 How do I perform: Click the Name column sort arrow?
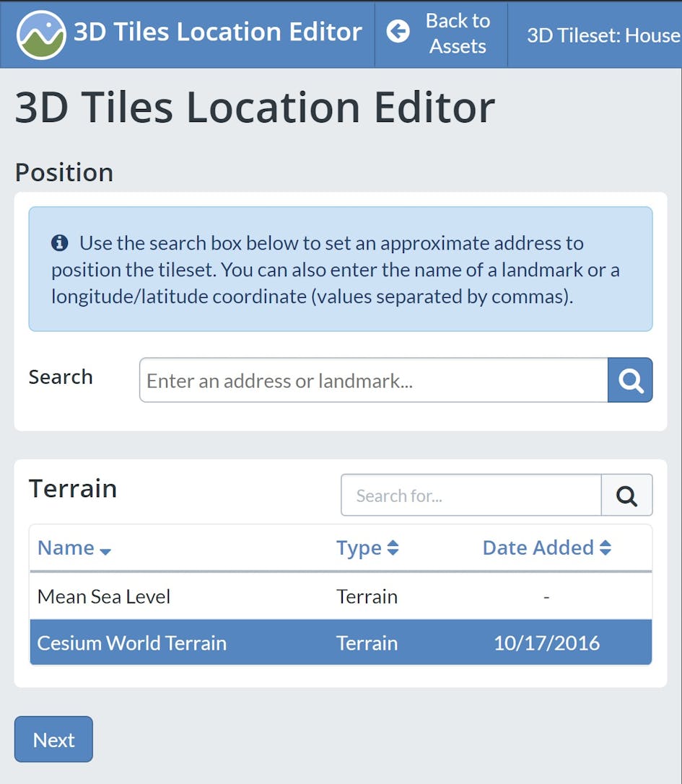click(x=103, y=551)
